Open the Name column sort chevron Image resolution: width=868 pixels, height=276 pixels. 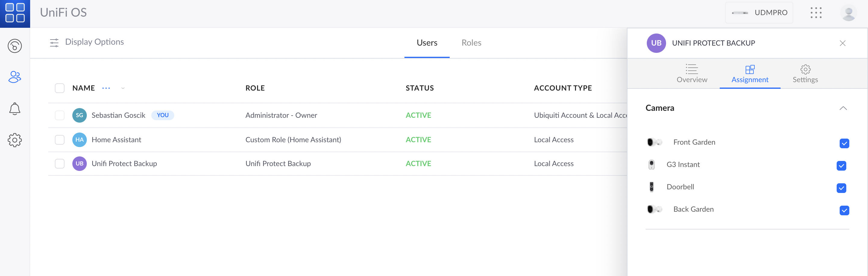[x=123, y=88]
